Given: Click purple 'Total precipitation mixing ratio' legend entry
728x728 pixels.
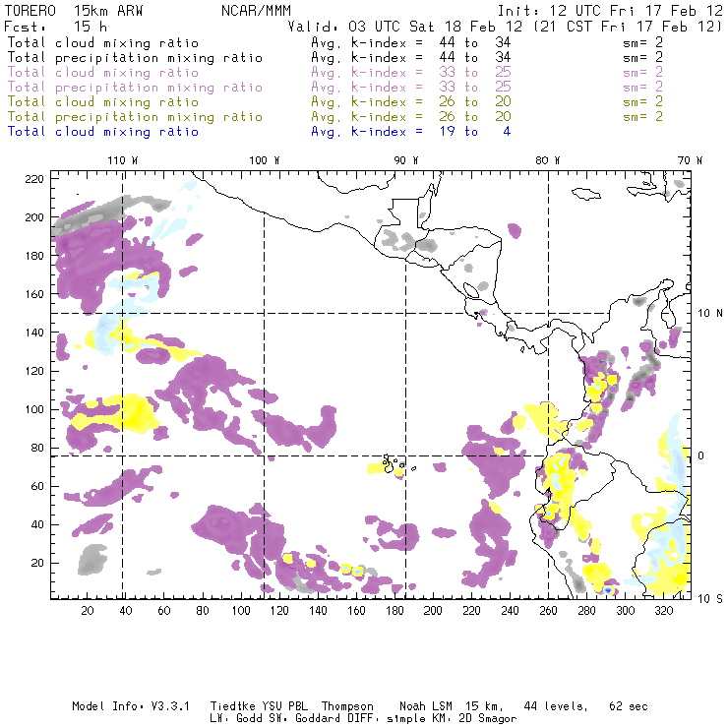Looking at the screenshot, I should pyautogui.click(x=135, y=88).
